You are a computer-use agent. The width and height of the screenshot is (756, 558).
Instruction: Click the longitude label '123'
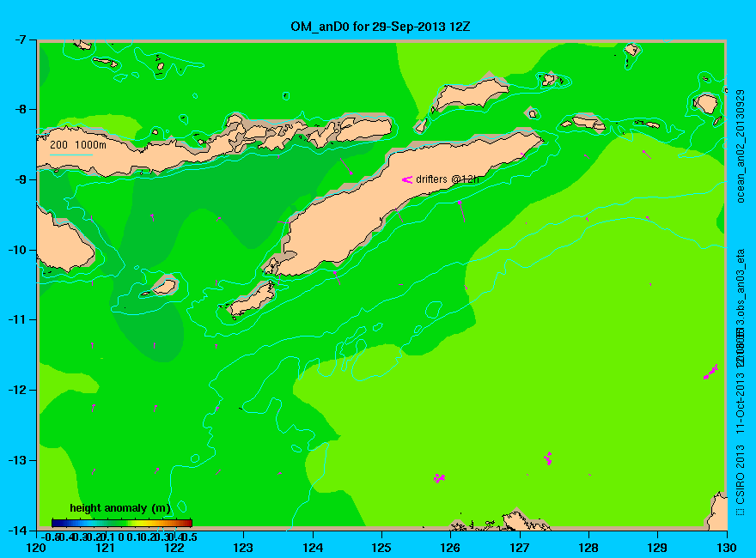point(243,548)
